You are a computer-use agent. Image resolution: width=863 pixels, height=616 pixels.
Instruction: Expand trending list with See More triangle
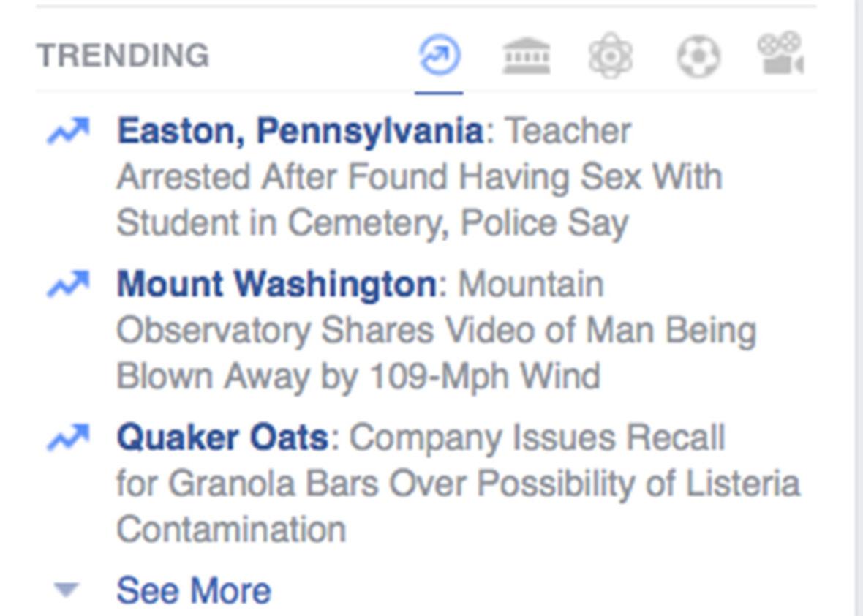coord(67,590)
